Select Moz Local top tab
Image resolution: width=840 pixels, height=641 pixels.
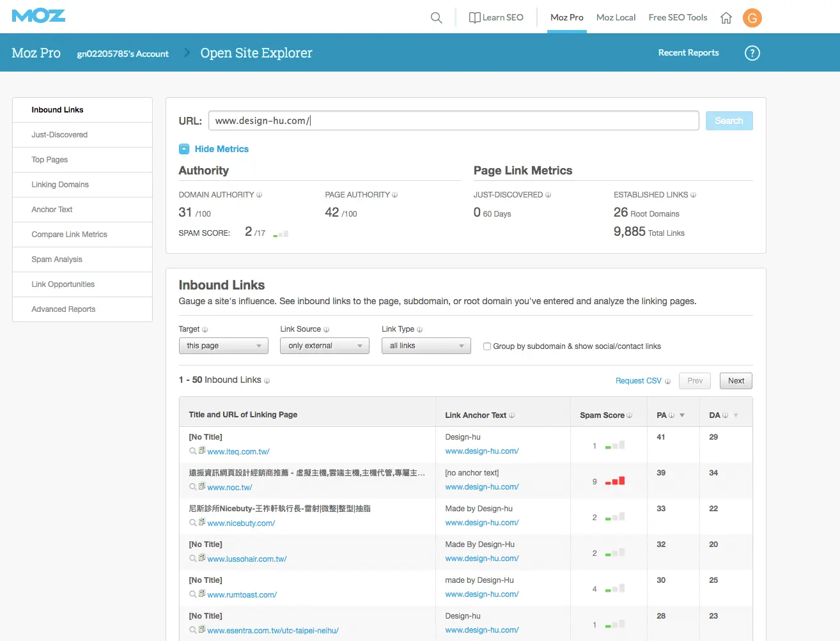coord(616,17)
